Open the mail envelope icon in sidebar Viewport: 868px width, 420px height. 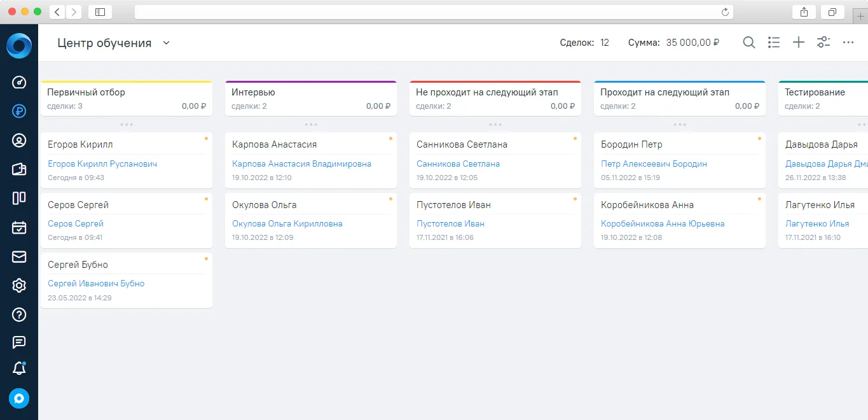(x=19, y=256)
